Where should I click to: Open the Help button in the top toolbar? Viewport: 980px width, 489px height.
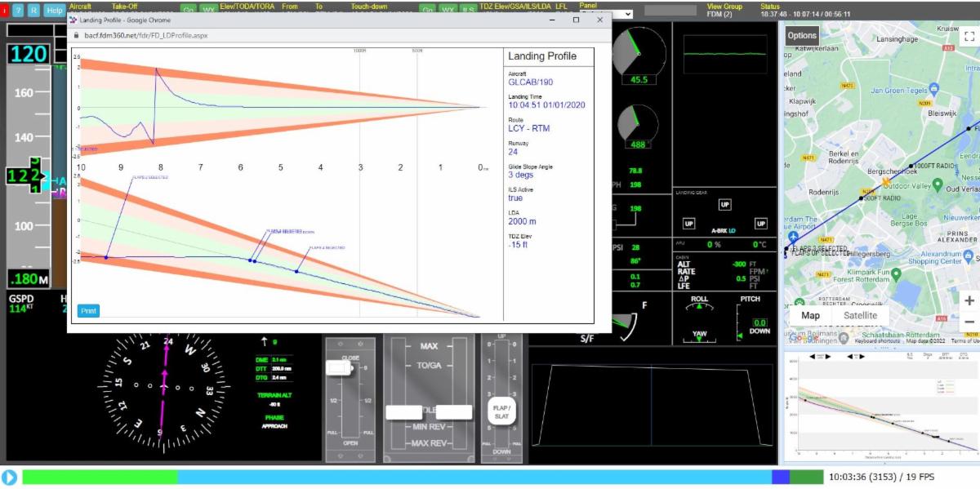tap(54, 10)
